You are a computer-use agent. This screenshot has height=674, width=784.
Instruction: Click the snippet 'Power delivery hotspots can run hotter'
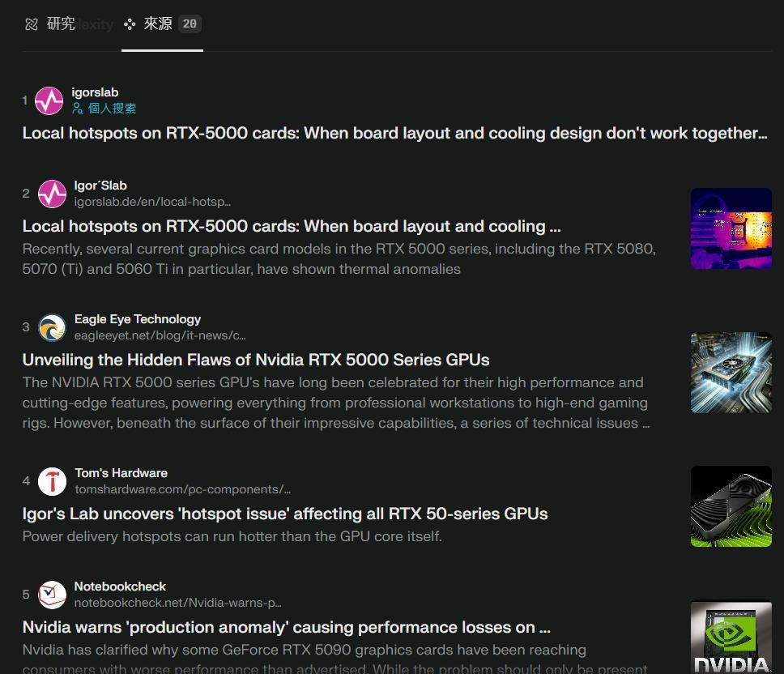(232, 536)
